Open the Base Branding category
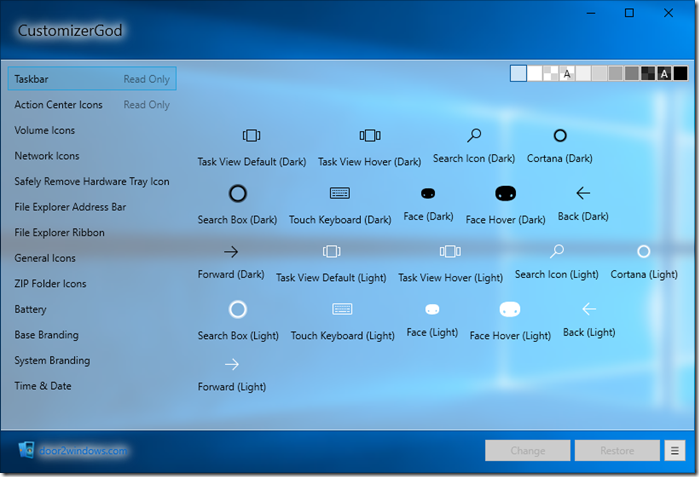This screenshot has height=477, width=699. click(92, 335)
